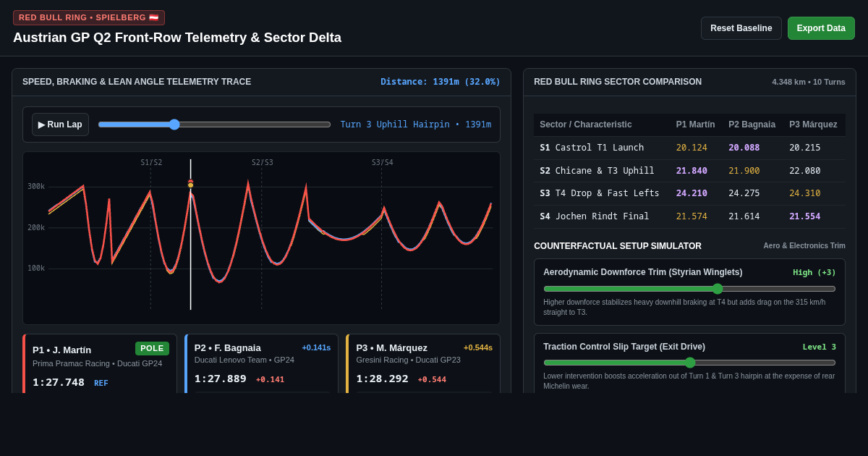Click Bagnaia's S2 time 21.900

pyautogui.click(x=744, y=171)
